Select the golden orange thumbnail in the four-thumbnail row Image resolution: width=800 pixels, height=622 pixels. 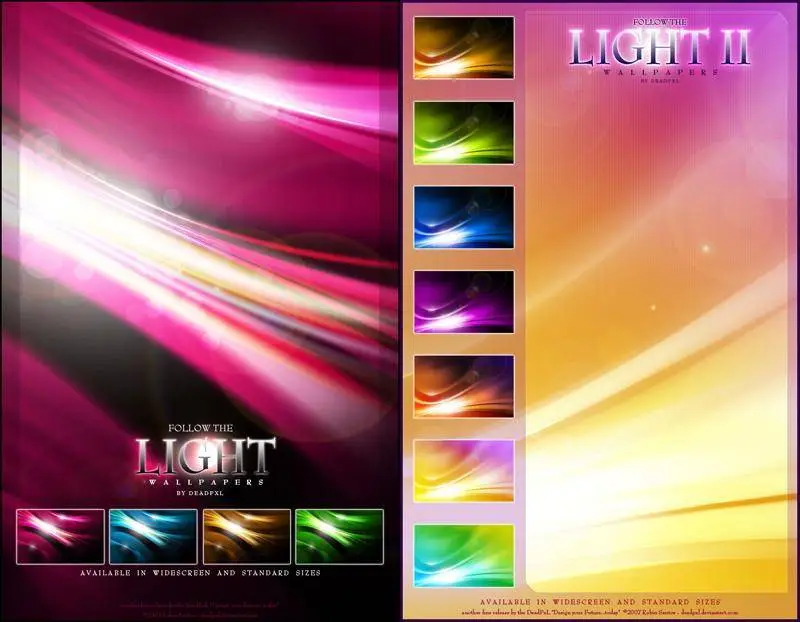246,537
